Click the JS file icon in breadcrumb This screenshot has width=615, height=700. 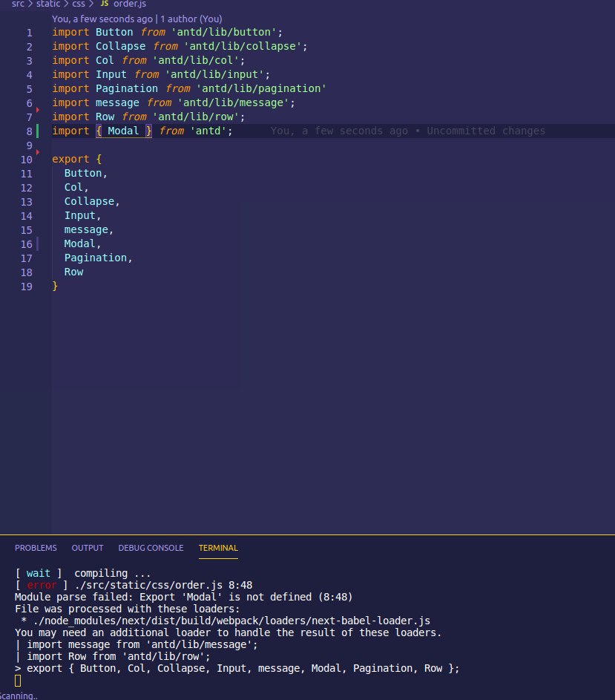pos(105,4)
